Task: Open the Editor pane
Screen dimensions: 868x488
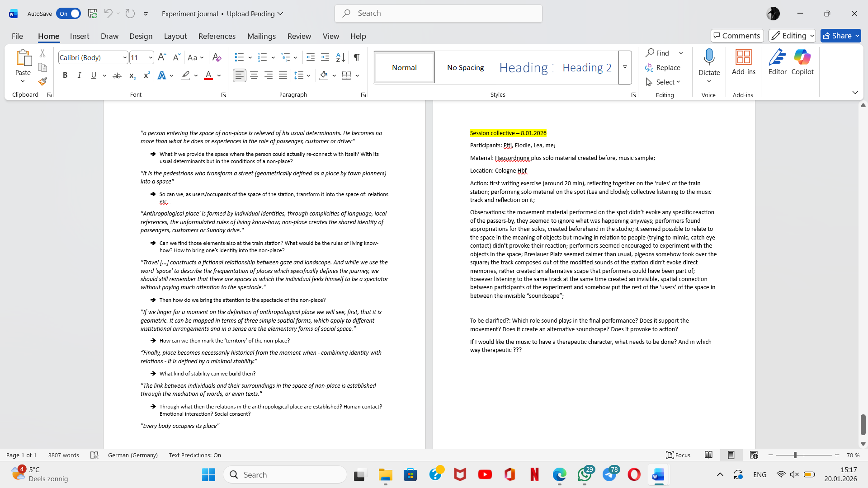Action: tap(777, 62)
